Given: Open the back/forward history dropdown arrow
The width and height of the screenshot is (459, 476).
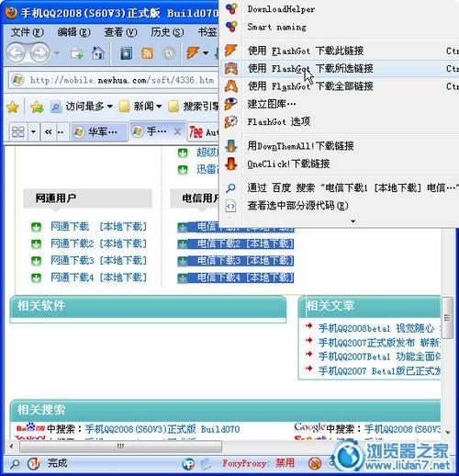Looking at the screenshot, I should tap(57, 53).
